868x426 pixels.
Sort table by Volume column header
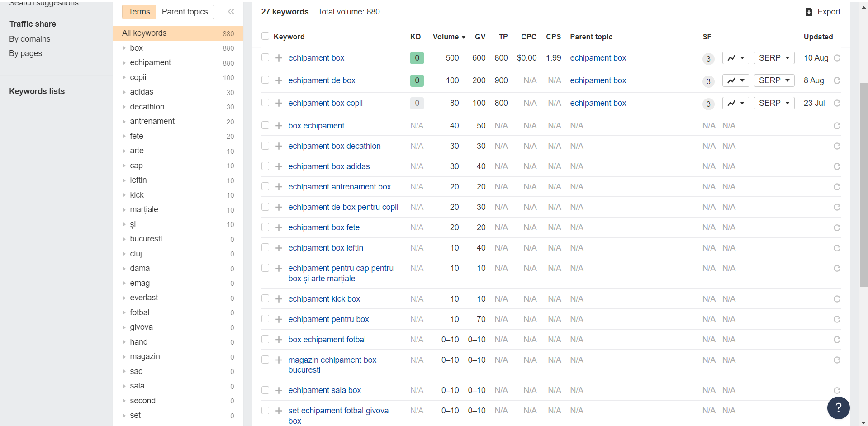[449, 37]
